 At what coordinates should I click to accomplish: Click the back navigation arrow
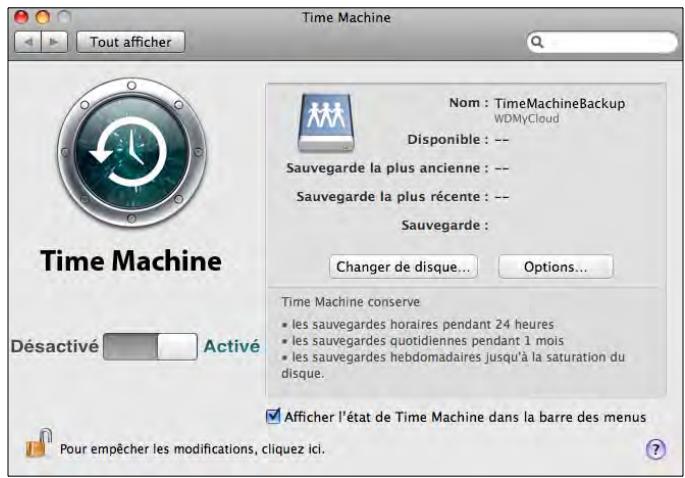click(x=28, y=42)
